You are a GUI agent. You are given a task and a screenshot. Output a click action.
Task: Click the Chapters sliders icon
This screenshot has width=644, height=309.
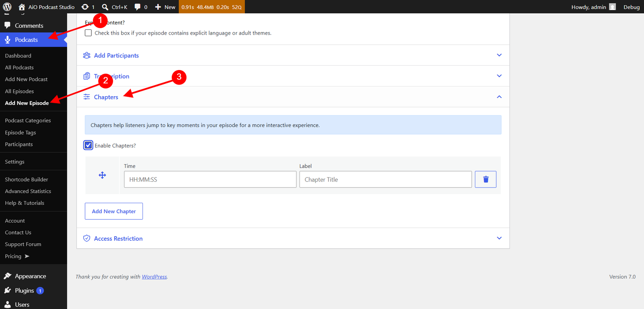point(87,97)
